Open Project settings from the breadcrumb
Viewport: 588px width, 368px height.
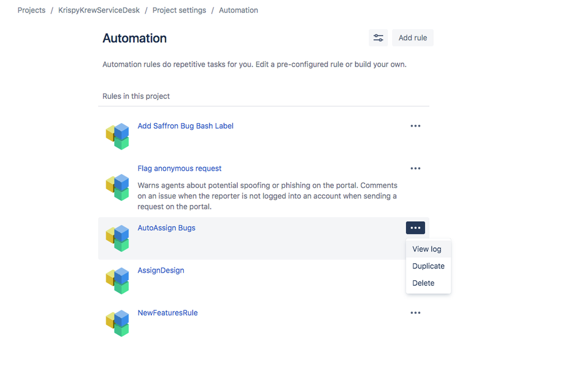click(x=179, y=10)
